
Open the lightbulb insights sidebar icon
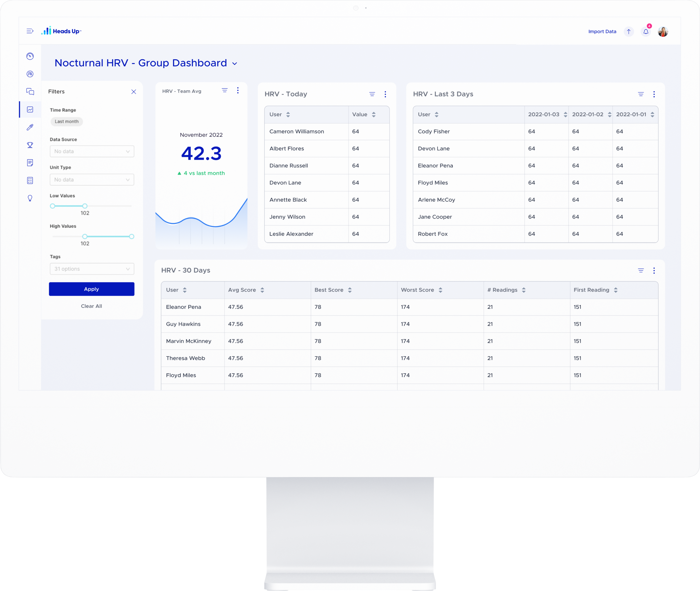click(x=30, y=198)
